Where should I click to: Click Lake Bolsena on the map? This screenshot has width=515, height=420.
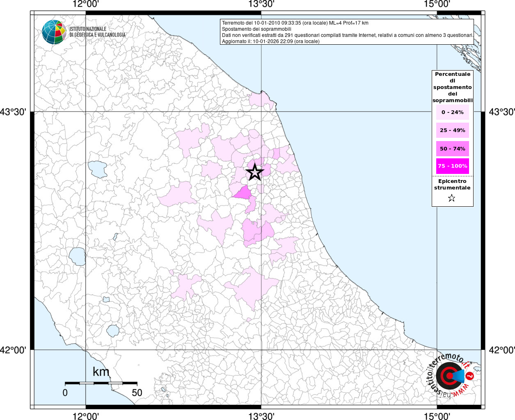click(x=77, y=256)
